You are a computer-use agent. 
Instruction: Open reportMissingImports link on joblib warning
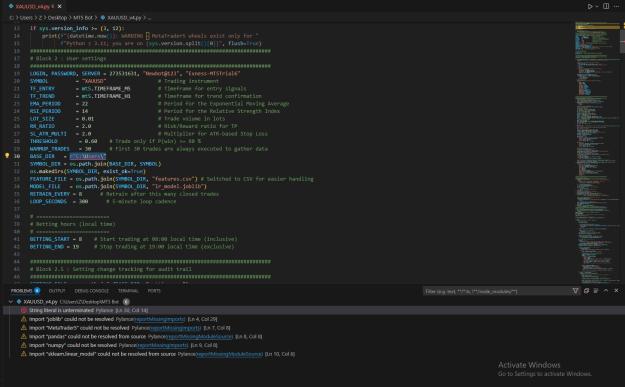coord(160,319)
